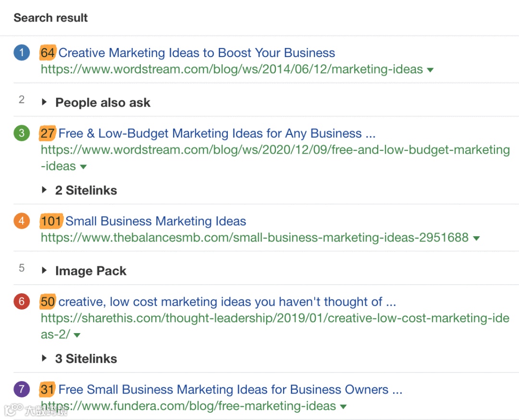Open dropdown arrow beside sharethis URL

[77, 335]
